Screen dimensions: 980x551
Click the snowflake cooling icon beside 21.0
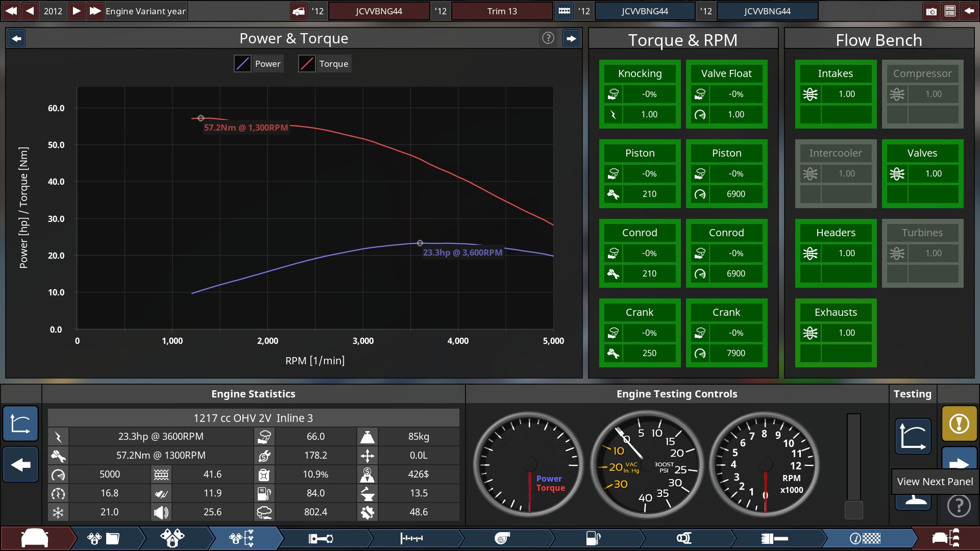click(x=58, y=512)
